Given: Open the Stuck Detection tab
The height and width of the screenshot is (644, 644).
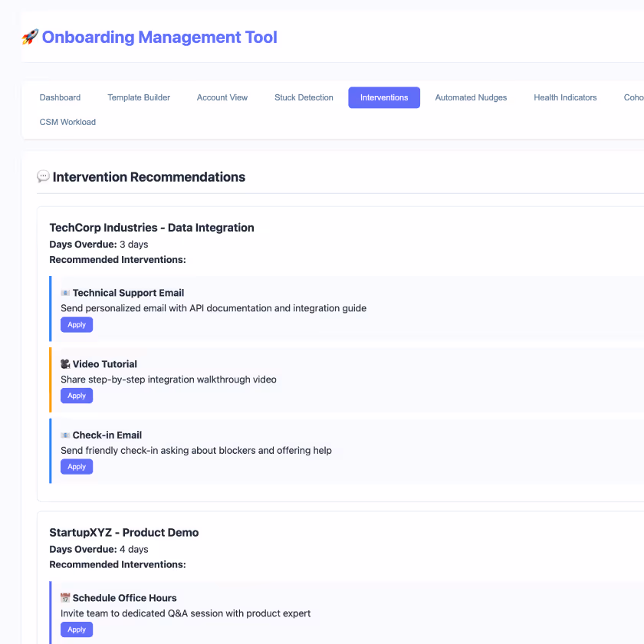Looking at the screenshot, I should pos(304,97).
